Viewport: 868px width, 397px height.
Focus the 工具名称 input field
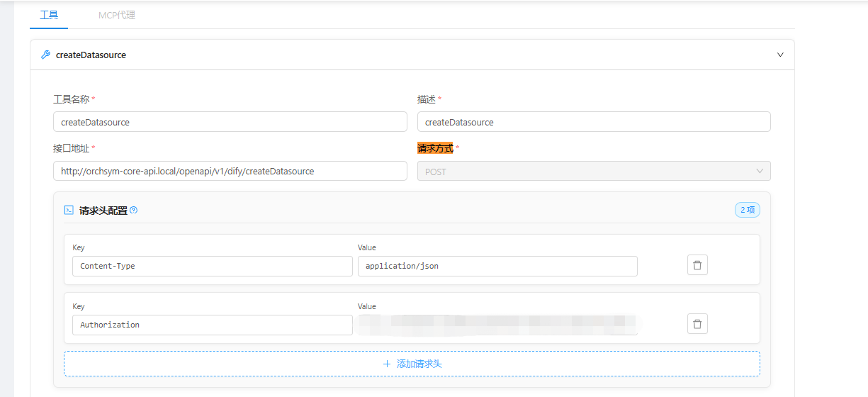230,122
